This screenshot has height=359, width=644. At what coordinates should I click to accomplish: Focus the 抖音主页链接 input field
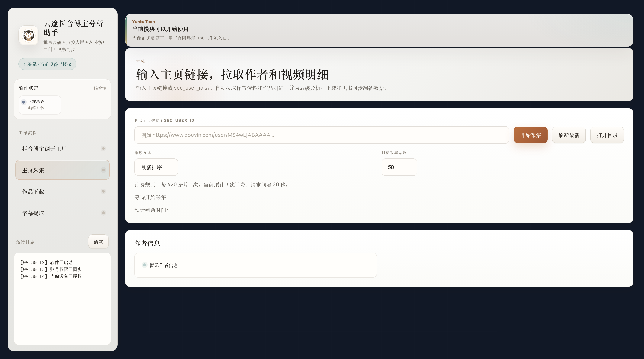[322, 135]
